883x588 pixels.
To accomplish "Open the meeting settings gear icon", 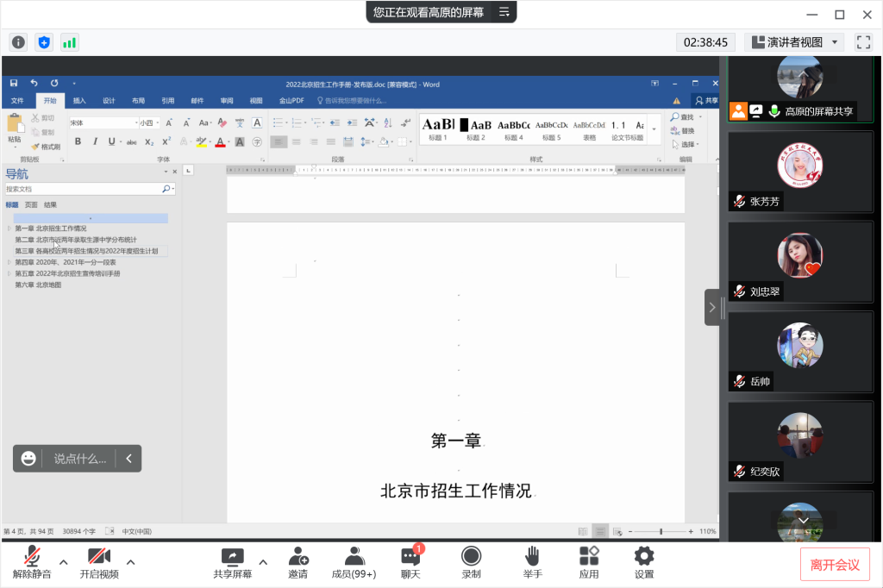I will point(644,557).
